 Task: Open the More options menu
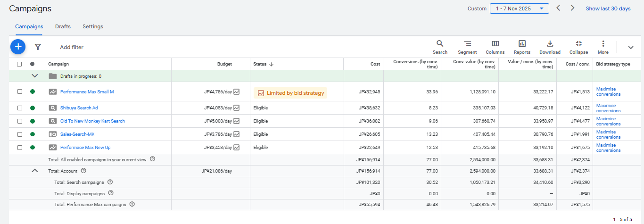(603, 47)
